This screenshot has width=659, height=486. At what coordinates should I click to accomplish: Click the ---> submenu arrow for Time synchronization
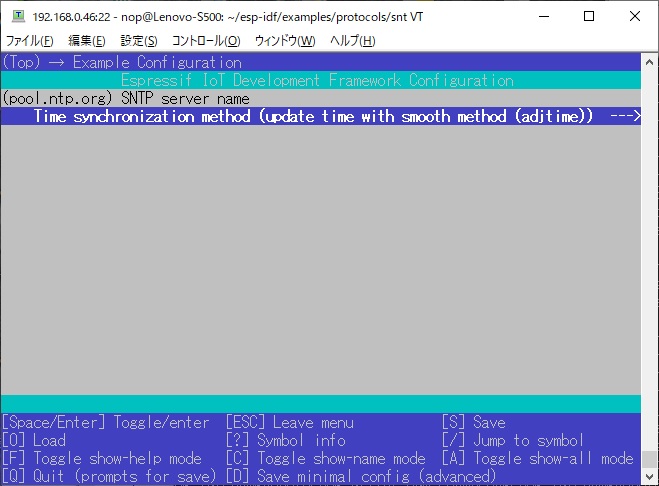click(625, 116)
